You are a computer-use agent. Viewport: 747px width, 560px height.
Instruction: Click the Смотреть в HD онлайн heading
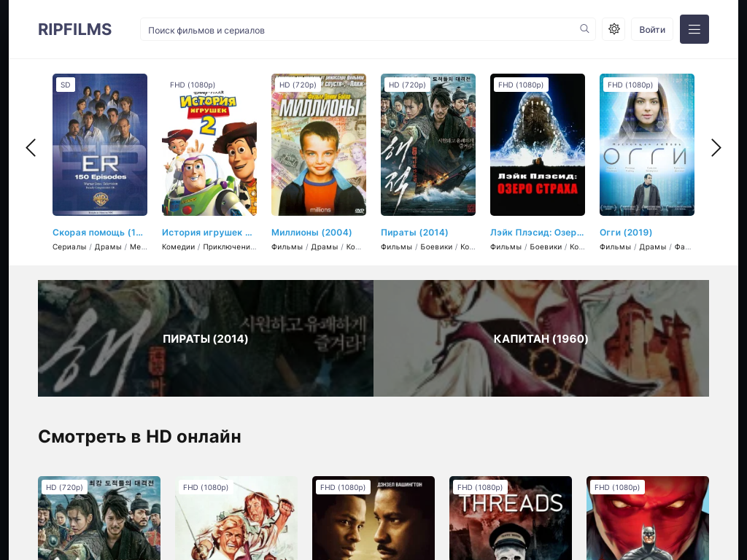click(139, 437)
